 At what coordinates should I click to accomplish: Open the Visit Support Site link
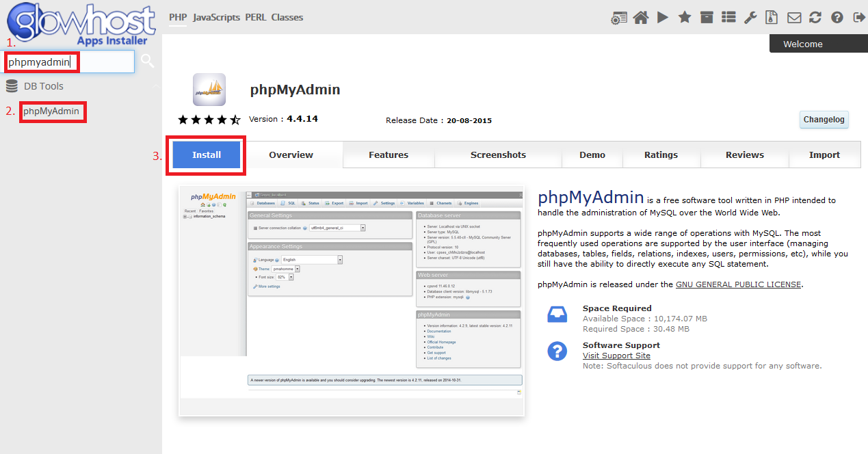click(616, 356)
